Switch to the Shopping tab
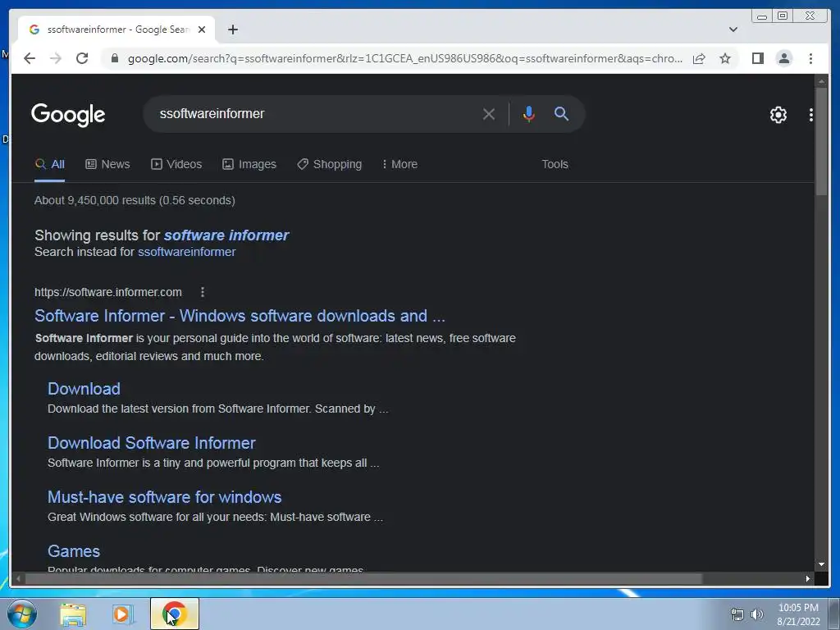This screenshot has height=630, width=840. [x=330, y=164]
